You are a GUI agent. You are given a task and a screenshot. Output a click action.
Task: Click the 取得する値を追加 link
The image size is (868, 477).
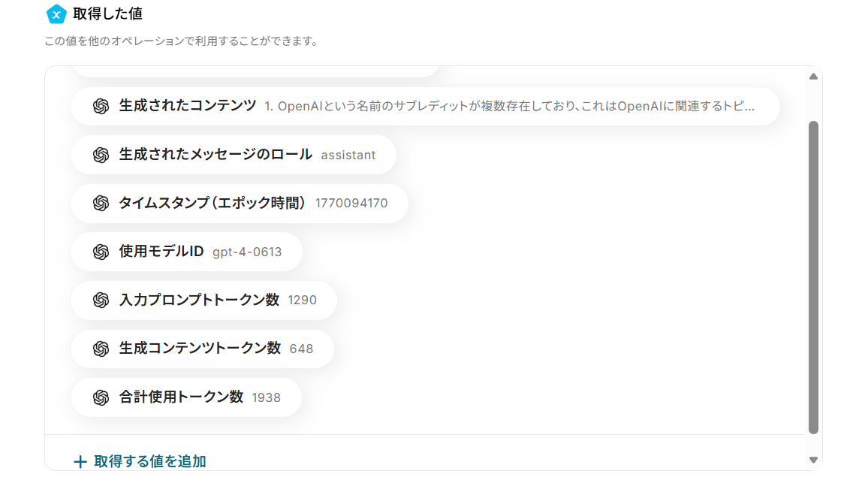coord(149,461)
